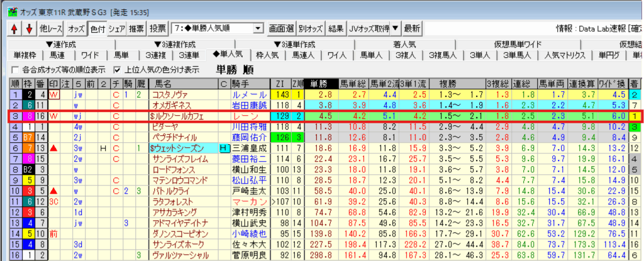Open the 単勝人気順 sort dropdown
Image resolution: width=644 pixels, height=261 pixels.
click(x=258, y=29)
